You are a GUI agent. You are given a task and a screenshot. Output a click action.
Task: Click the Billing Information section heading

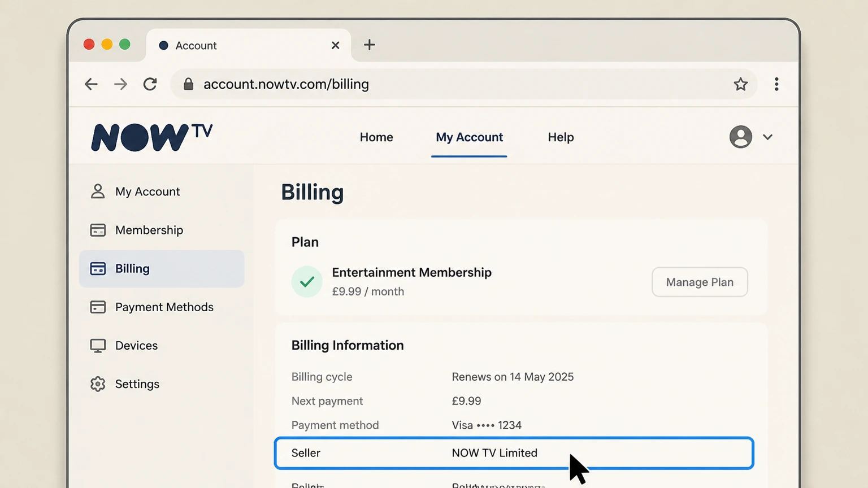tap(348, 345)
